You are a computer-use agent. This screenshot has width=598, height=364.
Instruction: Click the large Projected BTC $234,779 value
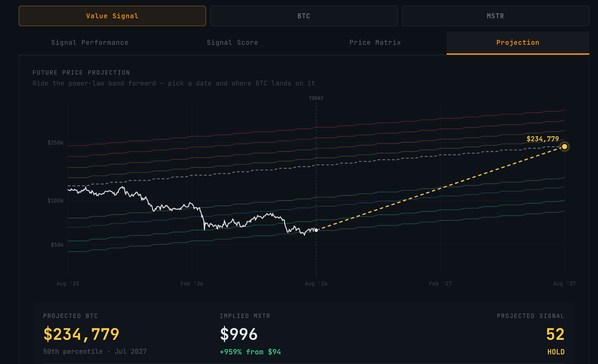(81, 334)
